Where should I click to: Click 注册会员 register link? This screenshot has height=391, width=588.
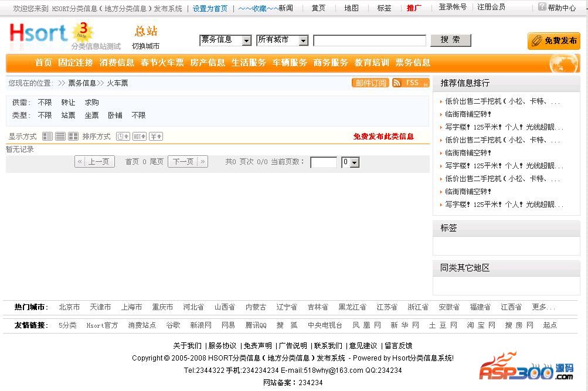pos(491,7)
